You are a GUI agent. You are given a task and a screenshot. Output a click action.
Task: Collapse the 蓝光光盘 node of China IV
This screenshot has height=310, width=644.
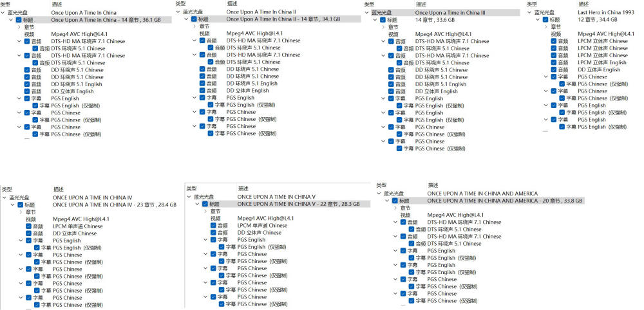[x=5, y=197]
